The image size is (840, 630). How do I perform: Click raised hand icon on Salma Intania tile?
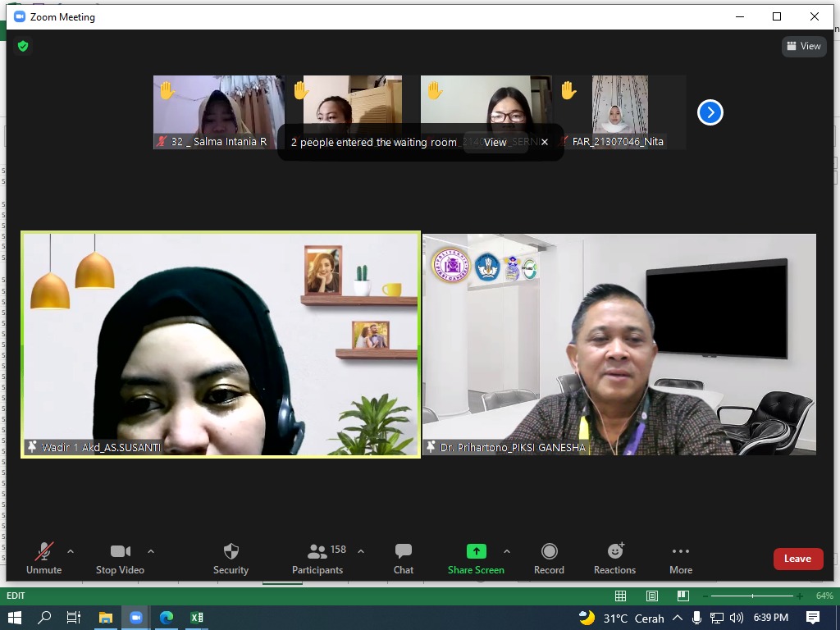point(167,90)
